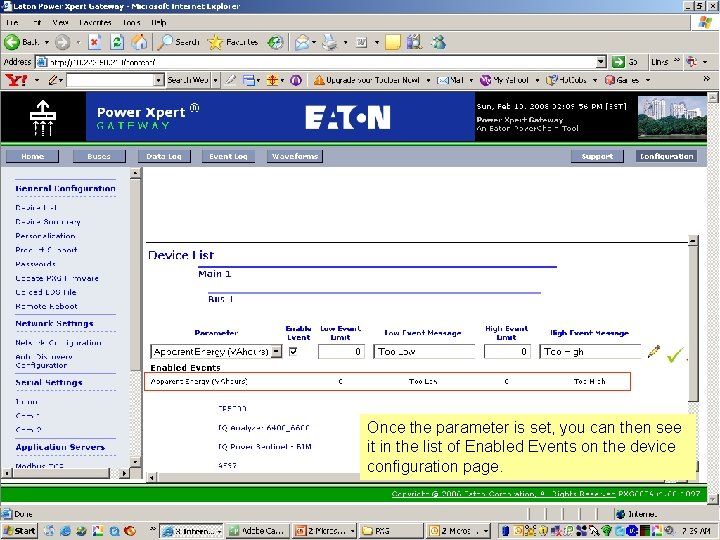Toggle the Enable Event checkbox
720x540 pixels.
tap(293, 351)
